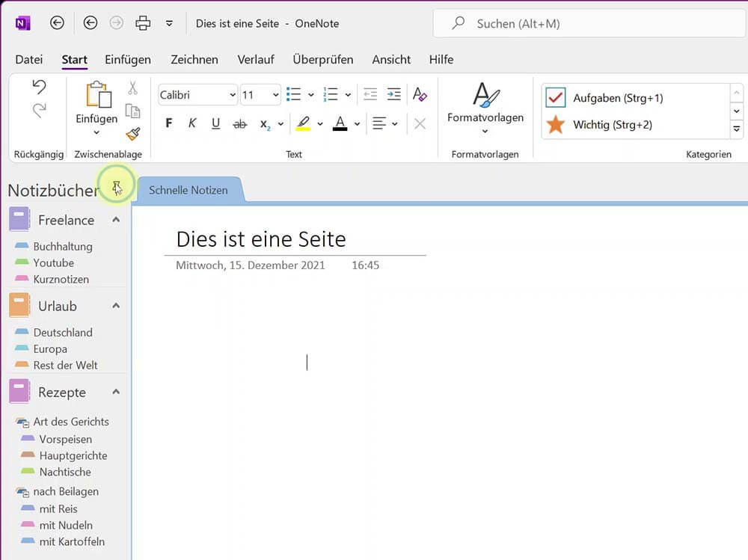Click the copy icon
Image resolution: width=748 pixels, height=560 pixels.
pos(132,111)
